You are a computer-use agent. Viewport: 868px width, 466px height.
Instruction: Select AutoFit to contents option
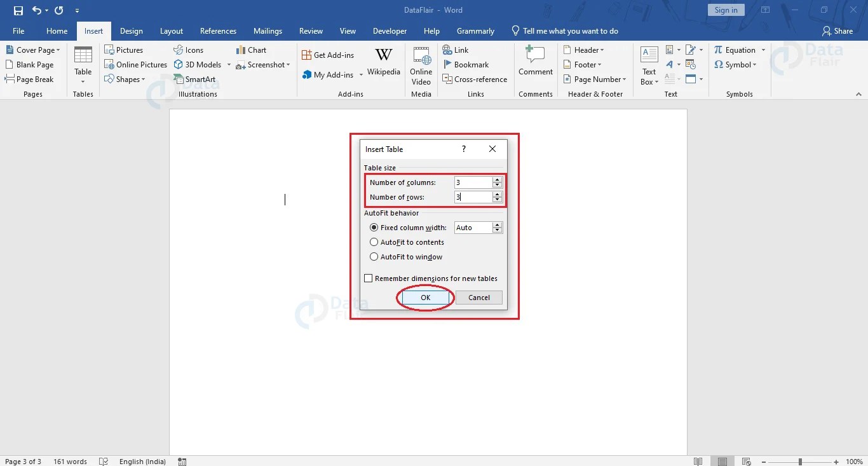(x=374, y=242)
